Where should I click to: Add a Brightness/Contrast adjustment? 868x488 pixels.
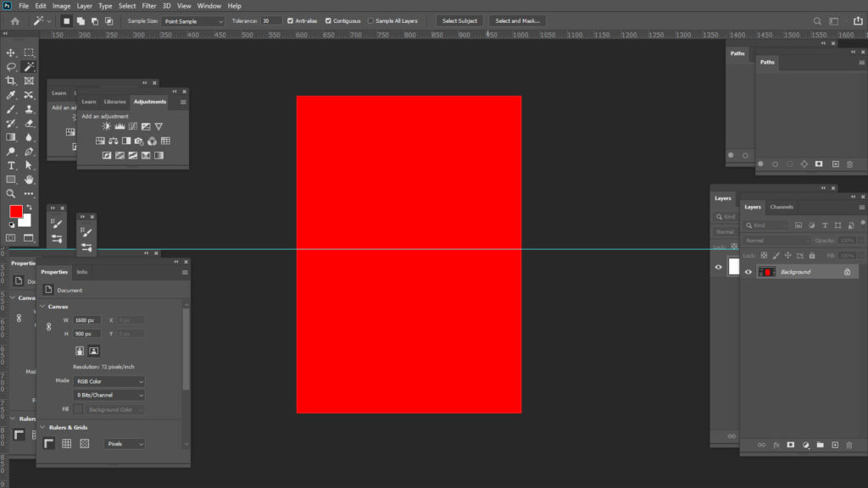pos(106,127)
